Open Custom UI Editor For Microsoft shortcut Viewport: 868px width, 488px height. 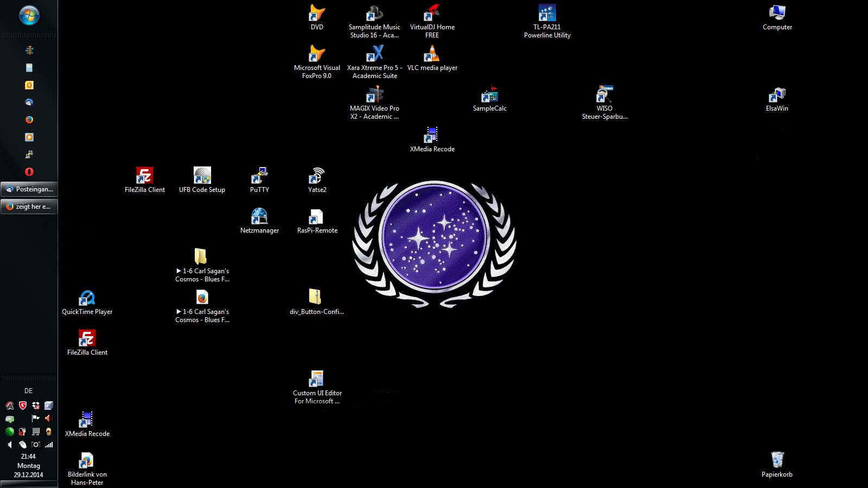317,388
